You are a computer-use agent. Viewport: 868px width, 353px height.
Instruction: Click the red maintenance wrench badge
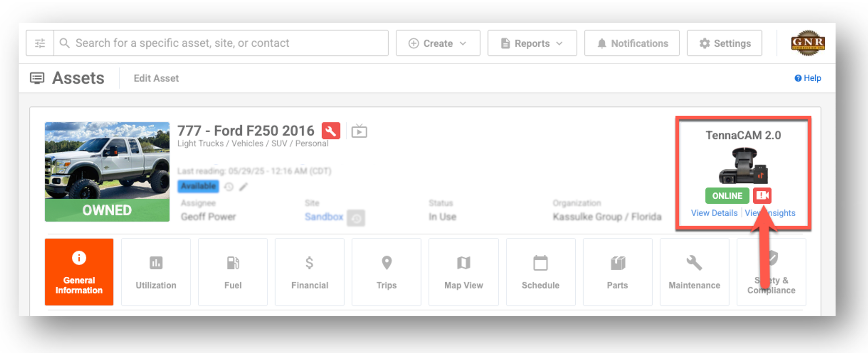tap(331, 131)
